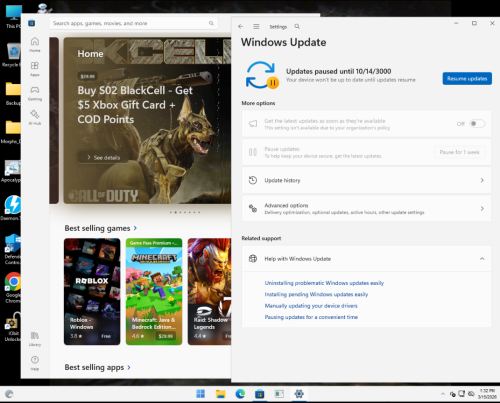Image resolution: width=500 pixels, height=403 pixels.
Task: Click the 'Windows Update' page heading
Action: tap(284, 42)
